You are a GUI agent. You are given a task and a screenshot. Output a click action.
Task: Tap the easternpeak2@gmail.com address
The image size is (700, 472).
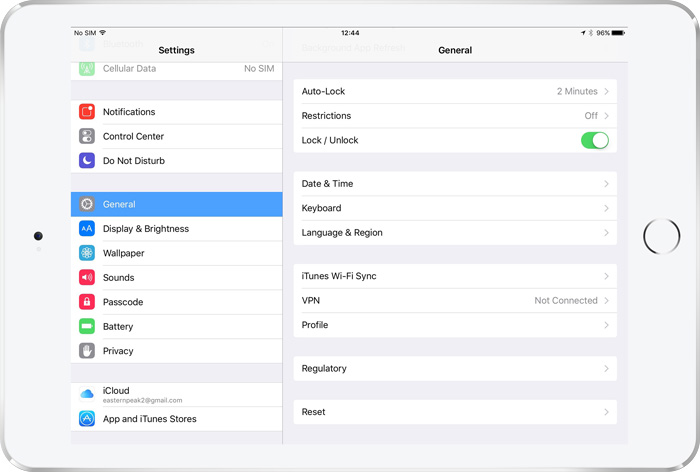[142, 400]
